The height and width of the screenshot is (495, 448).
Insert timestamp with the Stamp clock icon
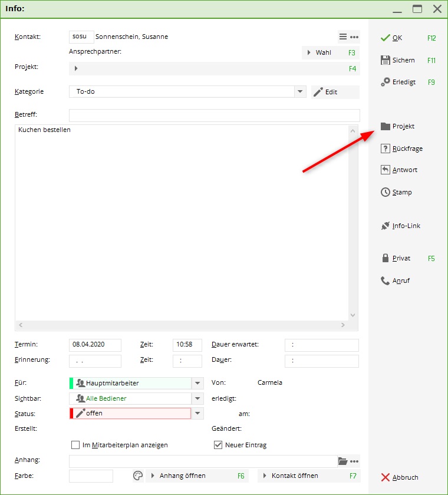[386, 192]
